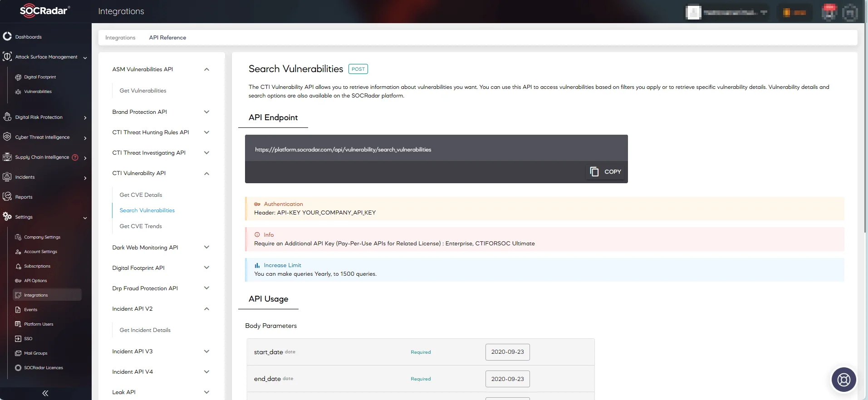Click the API Options key icon
Image resolution: width=868 pixels, height=400 pixels.
(x=18, y=281)
